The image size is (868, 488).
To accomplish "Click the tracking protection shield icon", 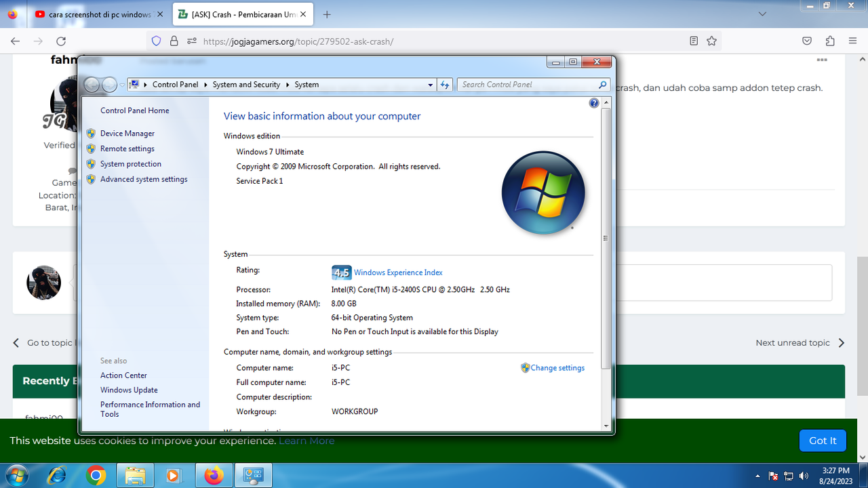I will pos(157,41).
